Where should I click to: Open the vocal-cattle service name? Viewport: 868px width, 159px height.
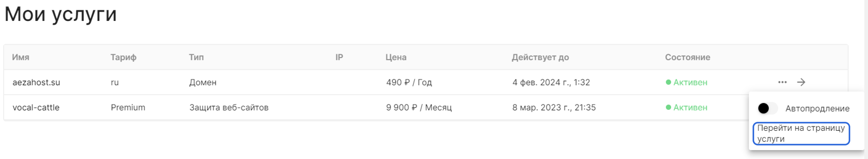(36, 107)
